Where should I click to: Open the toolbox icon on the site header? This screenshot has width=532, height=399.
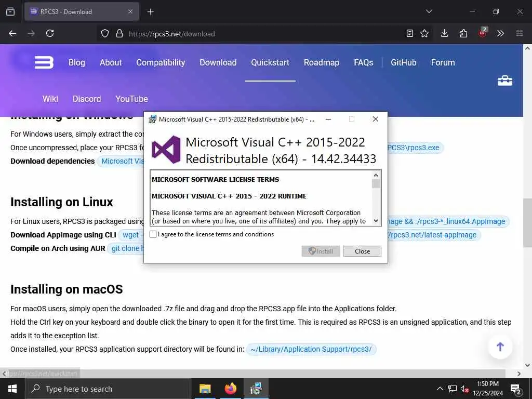(x=505, y=81)
